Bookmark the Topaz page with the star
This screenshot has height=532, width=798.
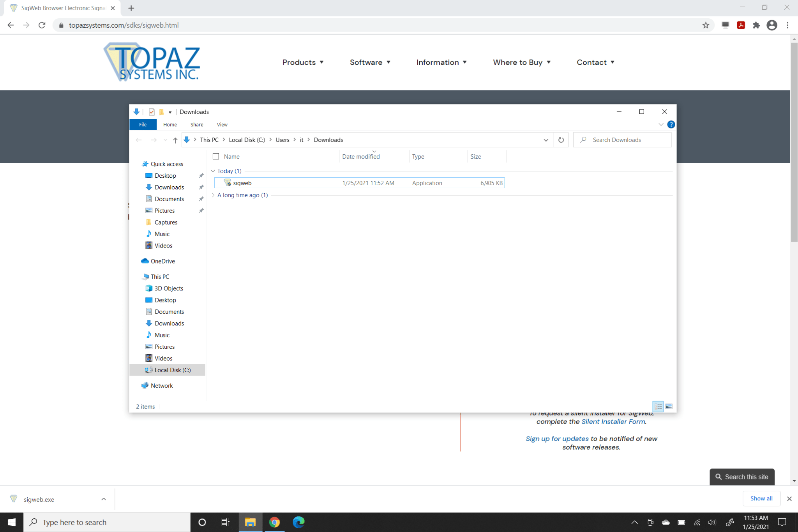pos(705,25)
